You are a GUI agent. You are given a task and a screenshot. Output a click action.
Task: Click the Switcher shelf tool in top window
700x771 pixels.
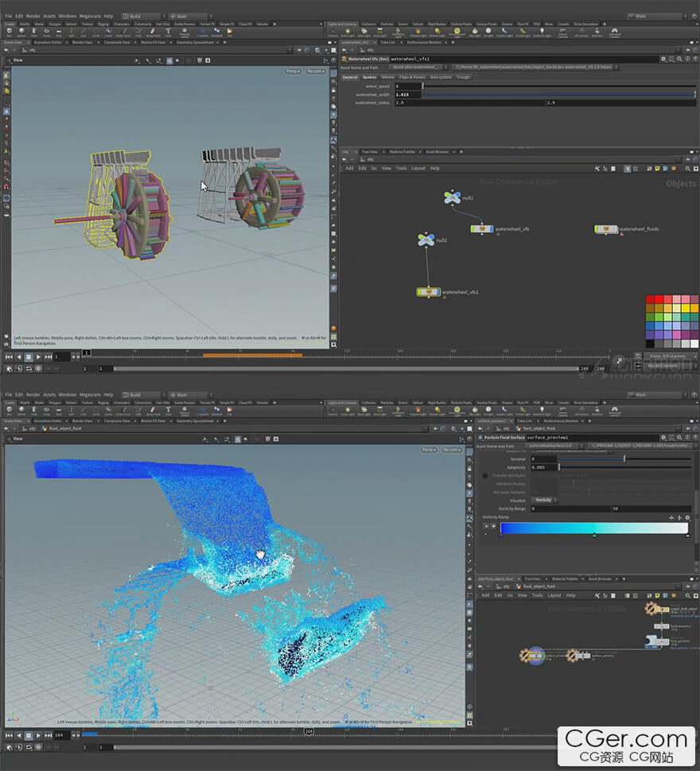pyautogui.click(x=597, y=32)
